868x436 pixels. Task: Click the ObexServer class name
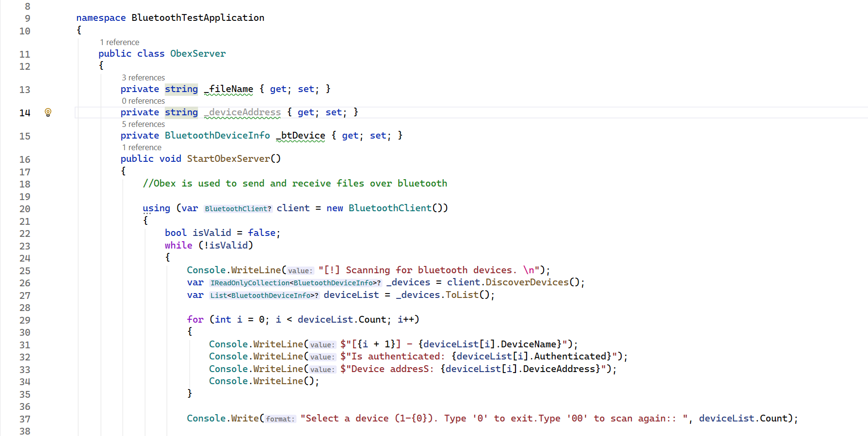[198, 54]
